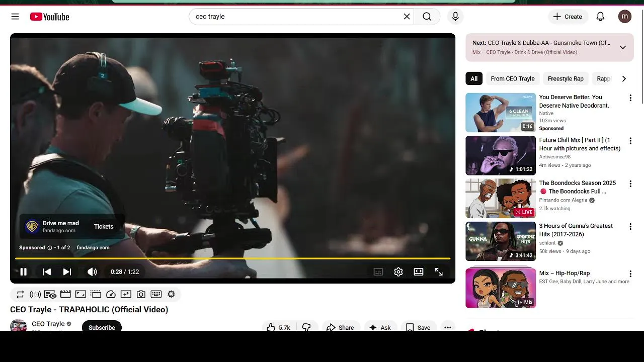Click the sparkle video filters icon
The height and width of the screenshot is (362, 644).
(126, 294)
